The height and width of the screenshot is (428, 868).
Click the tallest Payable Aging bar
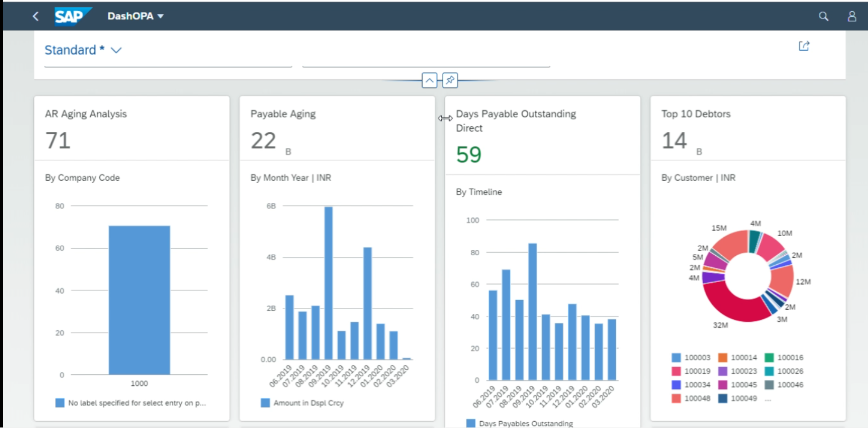coord(329,283)
